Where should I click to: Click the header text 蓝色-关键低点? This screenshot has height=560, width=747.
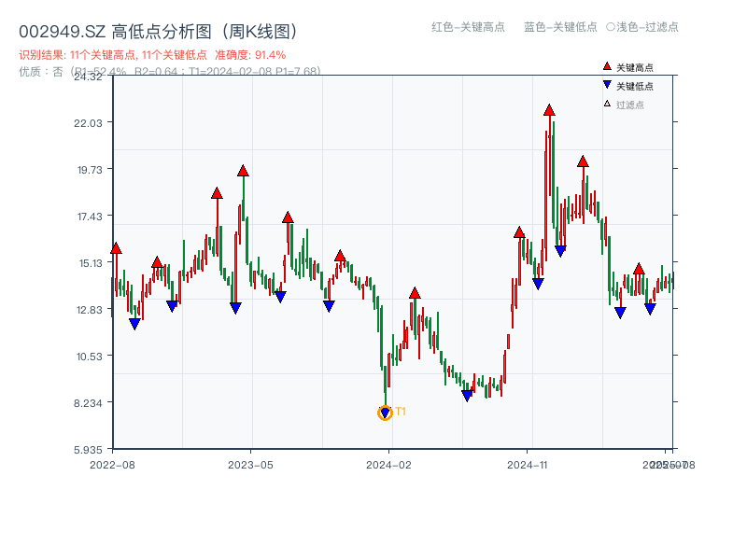coord(560,27)
